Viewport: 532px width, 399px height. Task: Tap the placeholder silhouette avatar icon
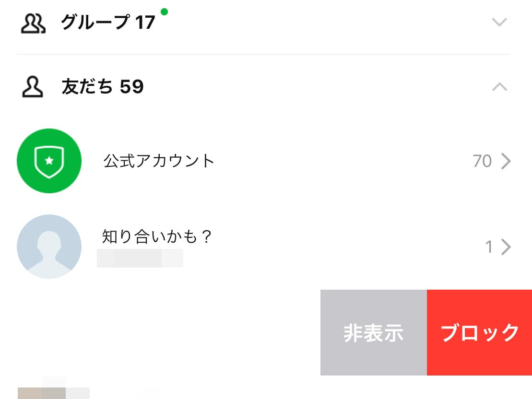click(49, 246)
